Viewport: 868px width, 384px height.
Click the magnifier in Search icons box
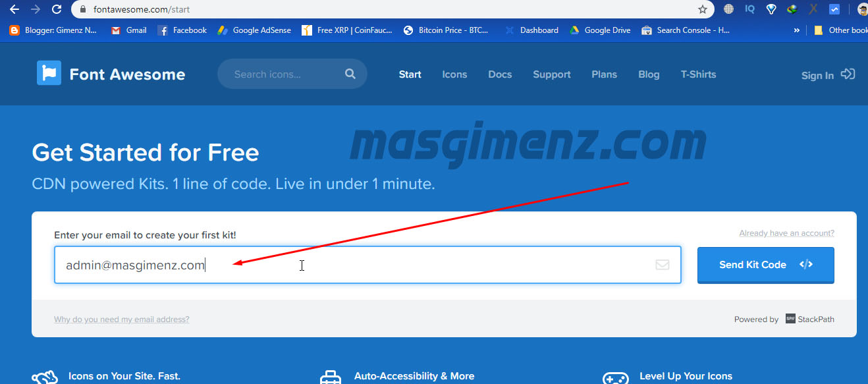click(350, 74)
